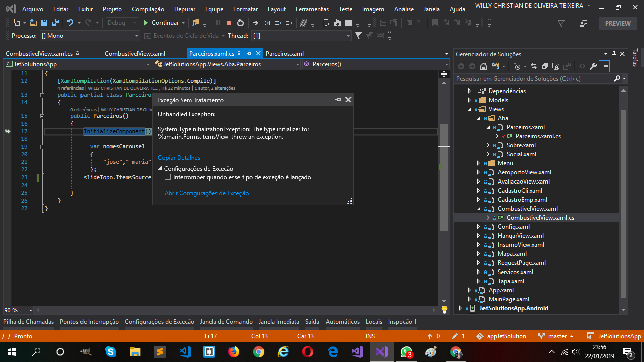Open the Análise menu
This screenshot has height=362, width=644.
[x=404, y=9]
